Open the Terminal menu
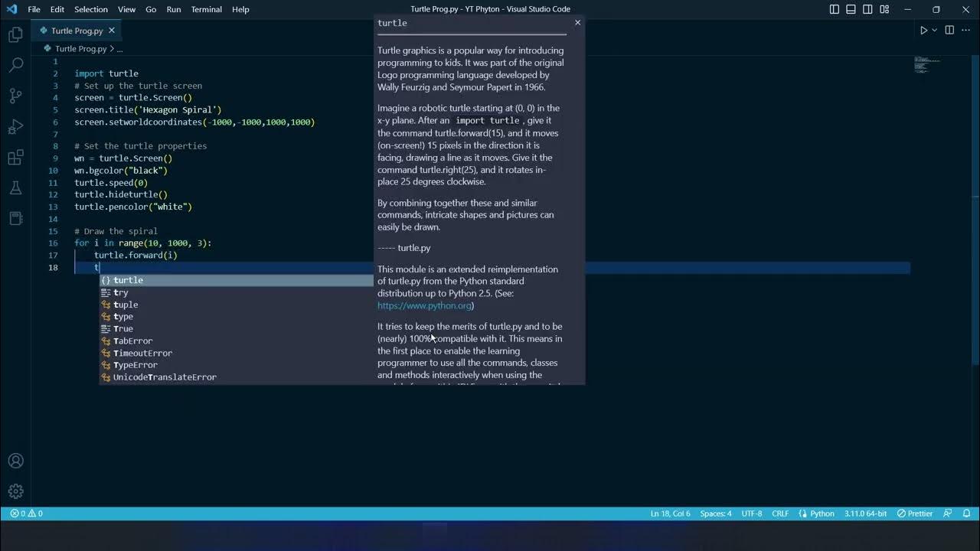The height and width of the screenshot is (551, 980). (x=206, y=9)
